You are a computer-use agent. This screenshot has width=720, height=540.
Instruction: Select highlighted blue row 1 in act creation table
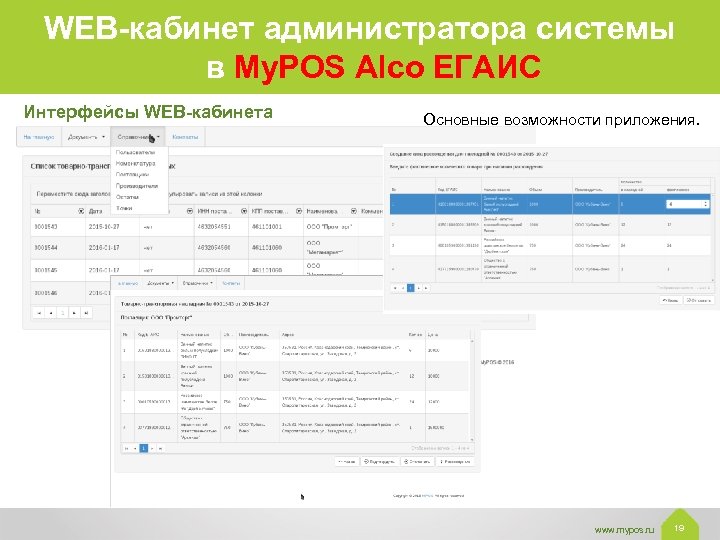[550, 204]
